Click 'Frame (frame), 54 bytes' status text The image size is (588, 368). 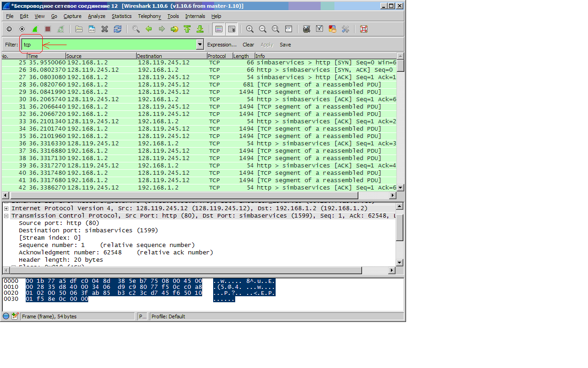(50, 316)
